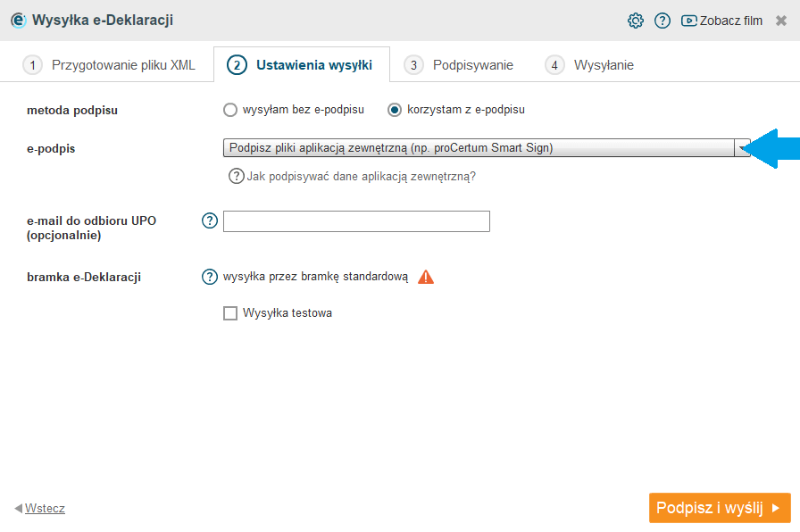Screen dimensions: 800x532
Task: Go back using the Wstecz link
Action: (x=45, y=509)
